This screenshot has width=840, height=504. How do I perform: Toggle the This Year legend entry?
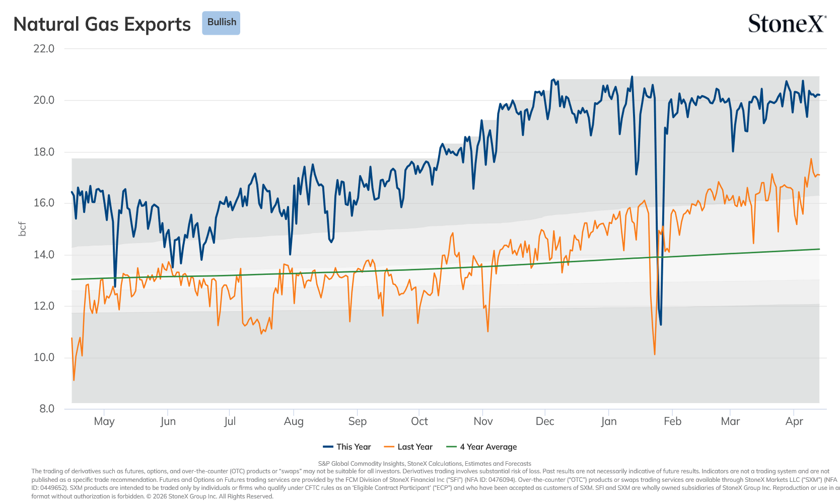tap(346, 447)
